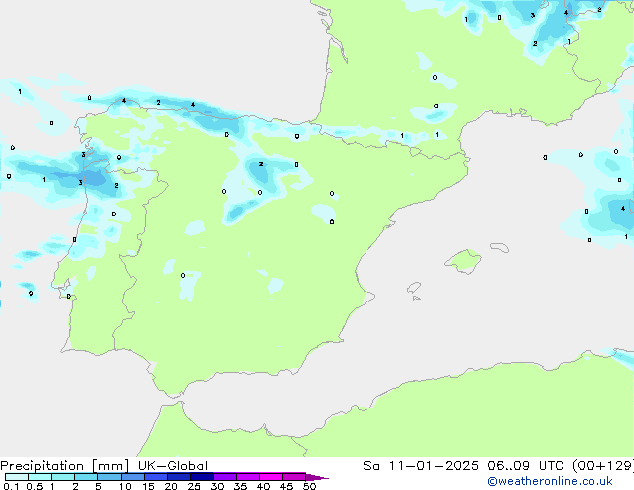The width and height of the screenshot is (634, 490).
Task: Click the legend scale label "25"
Action: tap(194, 486)
